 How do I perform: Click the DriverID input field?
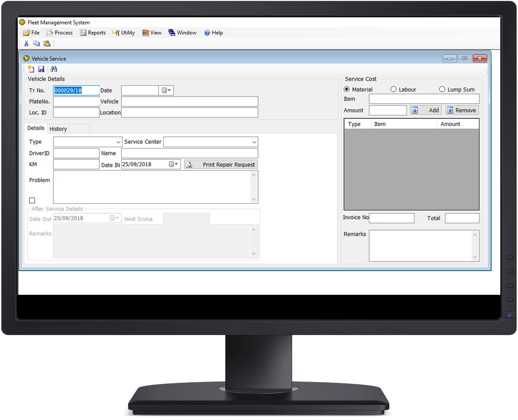pos(76,153)
